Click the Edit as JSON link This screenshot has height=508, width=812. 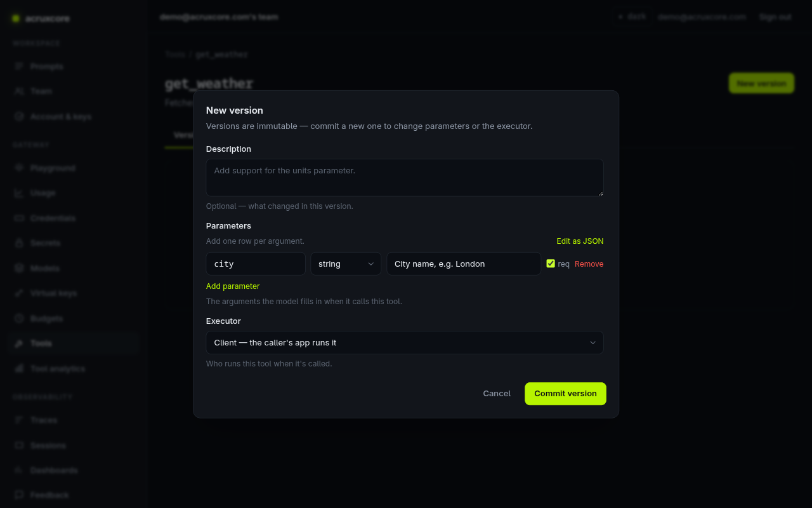580,241
